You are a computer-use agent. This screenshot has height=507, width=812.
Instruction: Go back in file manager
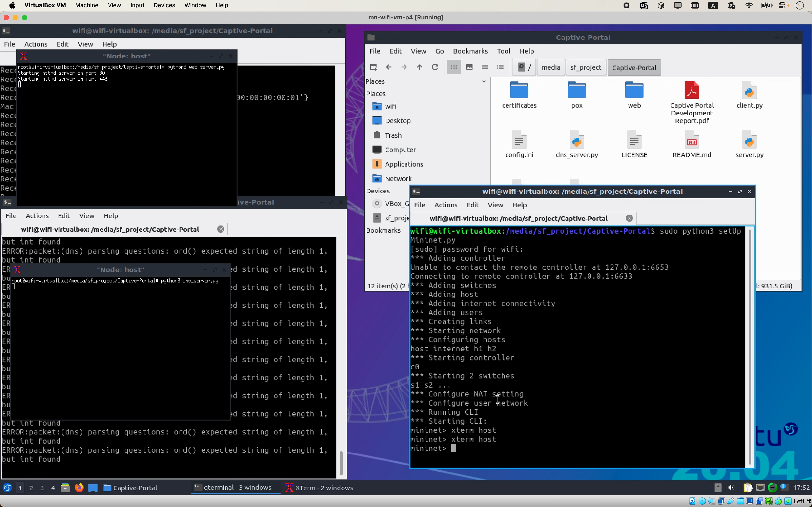[x=389, y=67]
